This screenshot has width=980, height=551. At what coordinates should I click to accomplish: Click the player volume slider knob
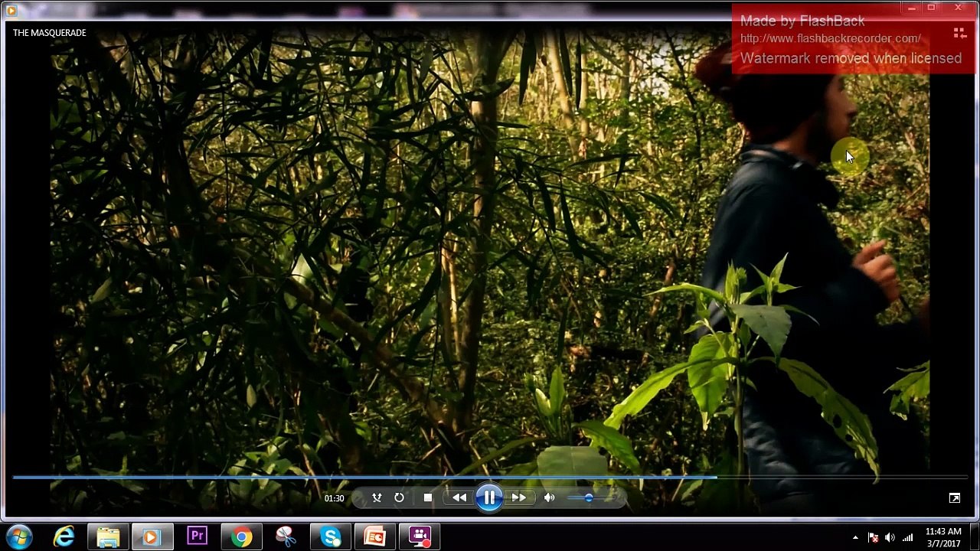click(589, 498)
